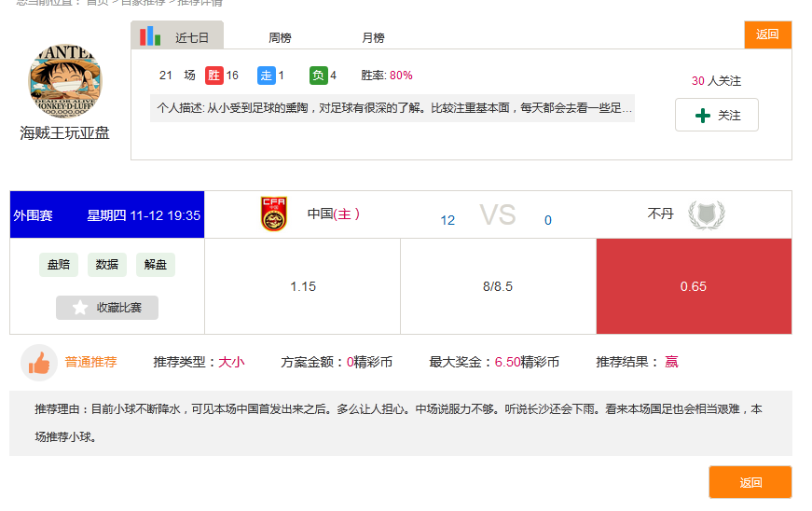Click the green 负 losses badge
The height and width of the screenshot is (511, 812).
(319, 76)
